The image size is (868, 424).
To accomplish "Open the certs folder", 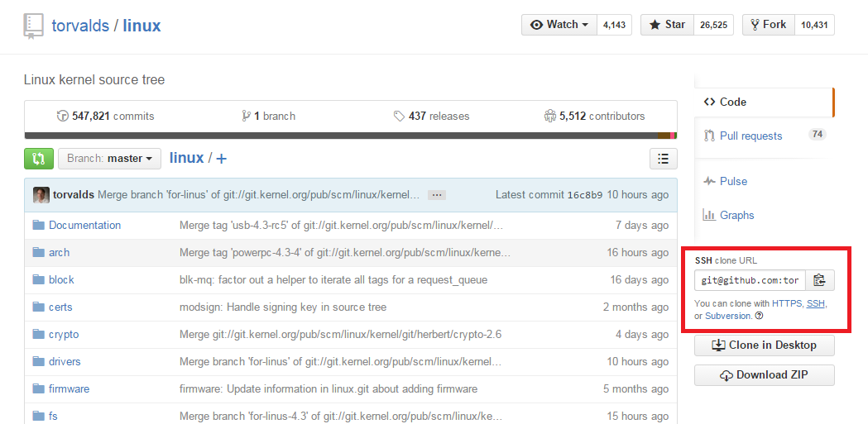I will 60,307.
